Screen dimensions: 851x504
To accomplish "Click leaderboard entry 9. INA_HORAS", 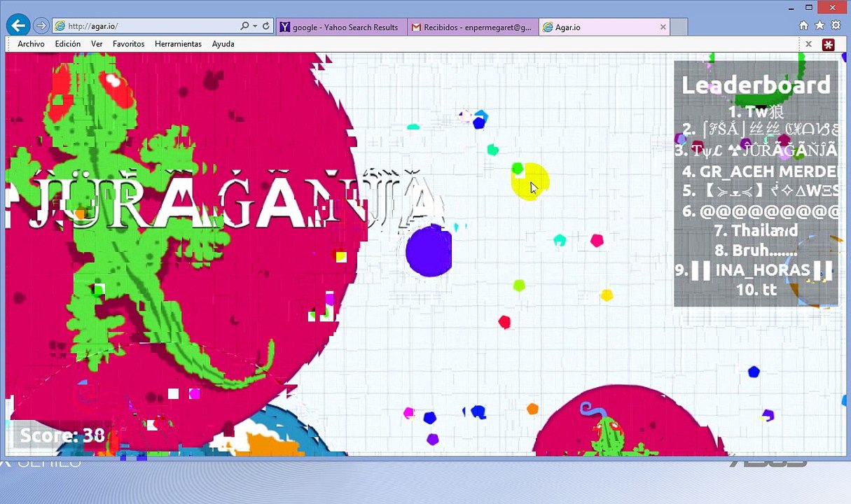I will click(754, 270).
